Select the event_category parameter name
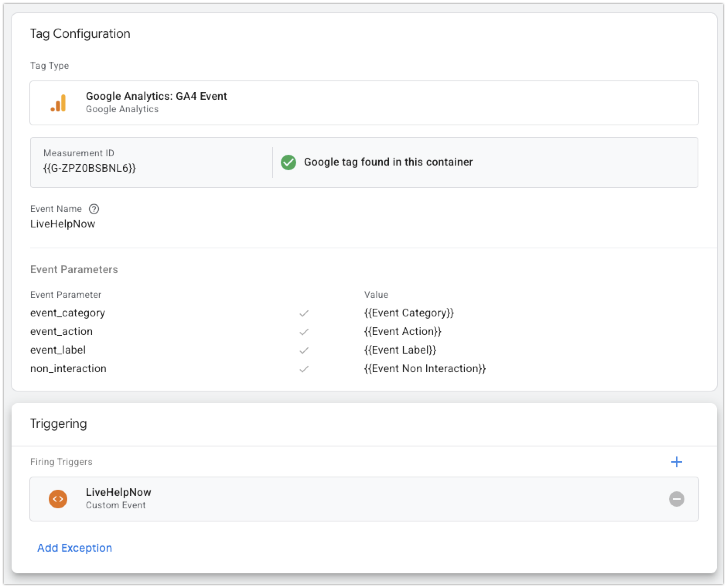Viewport: 727px width, 588px height. coord(68,313)
